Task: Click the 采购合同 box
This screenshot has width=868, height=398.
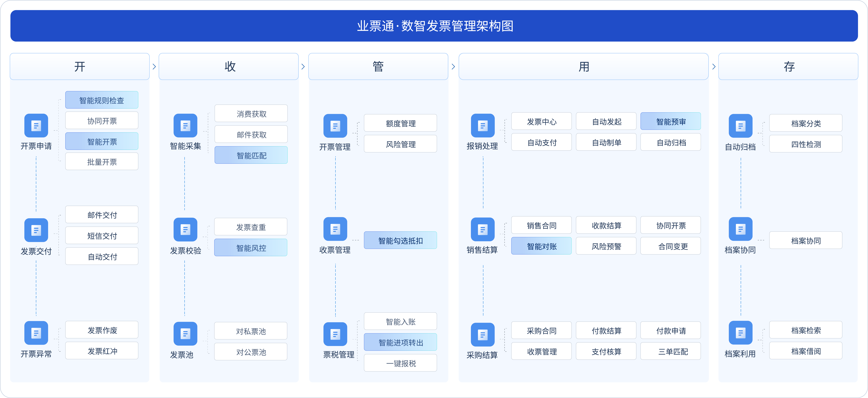Action: pyautogui.click(x=541, y=330)
